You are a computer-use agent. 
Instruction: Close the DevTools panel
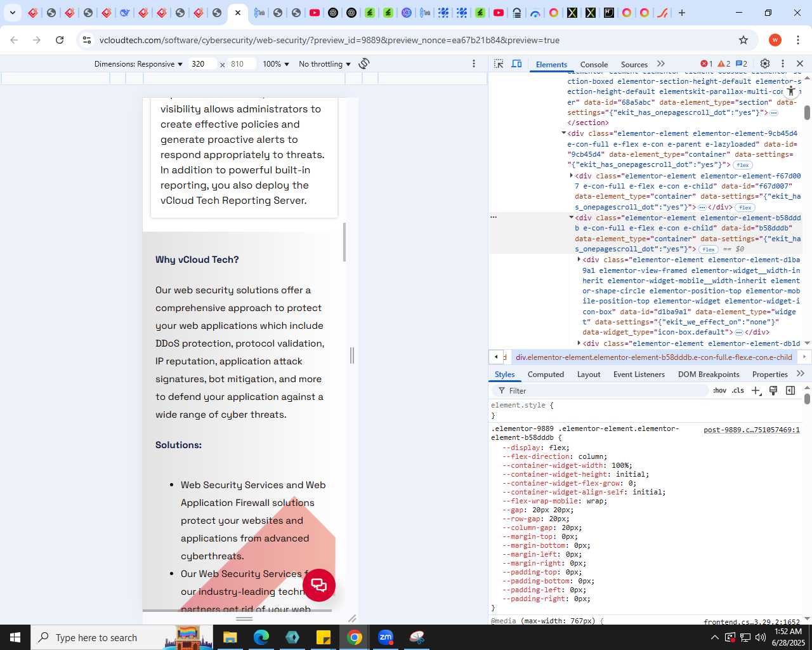pyautogui.click(x=800, y=63)
